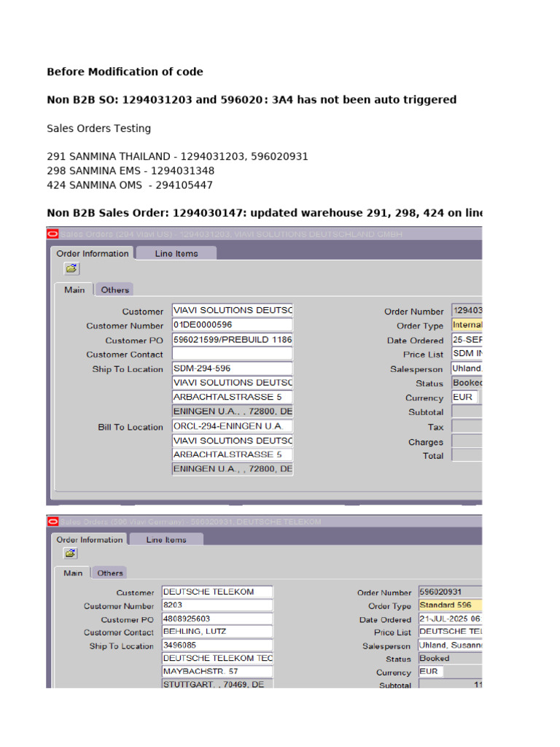Image resolution: width=560 pixels, height=747 pixels.
Task: Click ship-to address line ARBACHTALSTRASSE 5
Action: [233, 397]
